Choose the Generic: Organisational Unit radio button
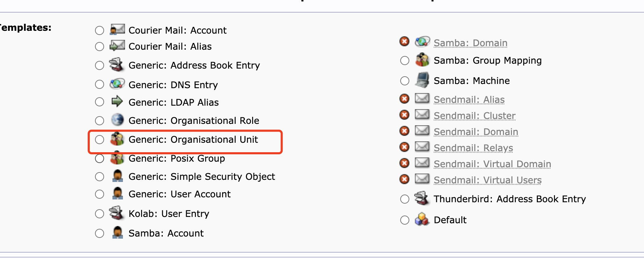This screenshot has height=261, width=644. tap(100, 140)
